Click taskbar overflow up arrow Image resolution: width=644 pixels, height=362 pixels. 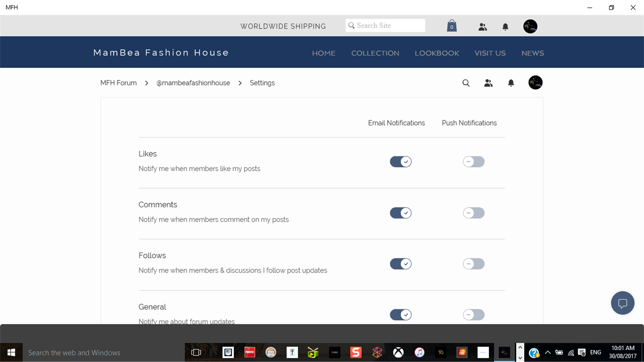(520, 347)
